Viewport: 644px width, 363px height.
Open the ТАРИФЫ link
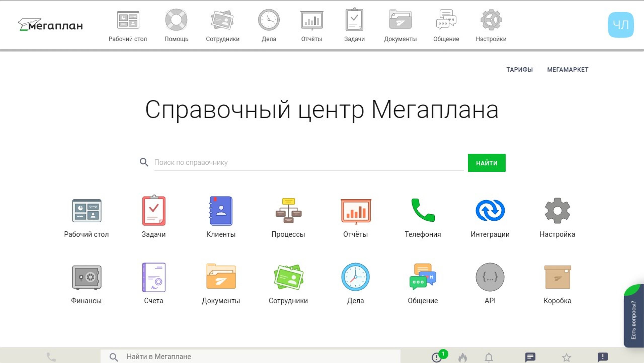click(x=519, y=70)
